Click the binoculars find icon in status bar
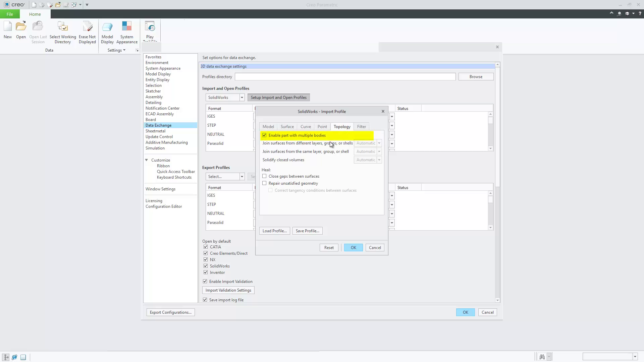The height and width of the screenshot is (362, 644). 542,357
